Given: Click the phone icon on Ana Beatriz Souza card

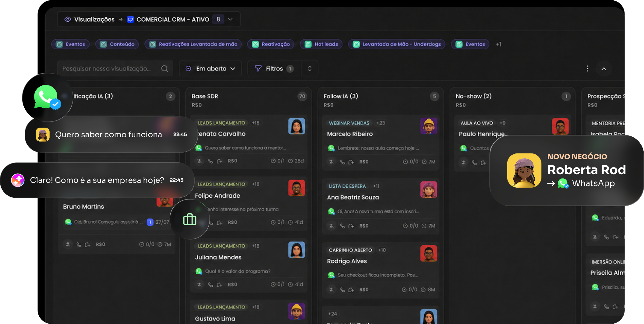Looking at the screenshot, I should (x=342, y=226).
